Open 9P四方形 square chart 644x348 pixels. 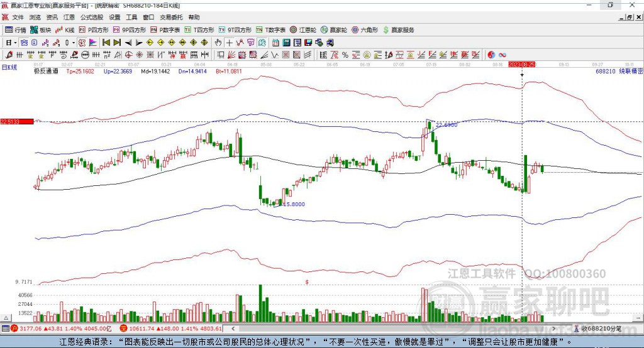pyautogui.click(x=130, y=30)
